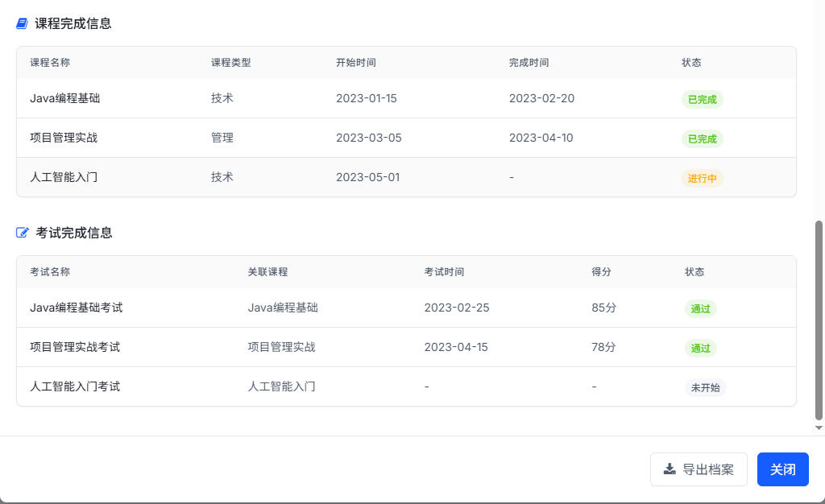Screen dimensions: 825x504
Task: Click the 通过 tag for Java编程基础考试
Action: pyautogui.click(x=700, y=308)
